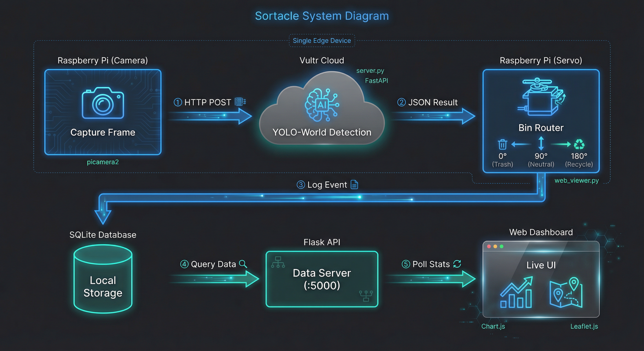The width and height of the screenshot is (644, 351).
Task: Click the trash can icon at 0°
Action: 502,144
